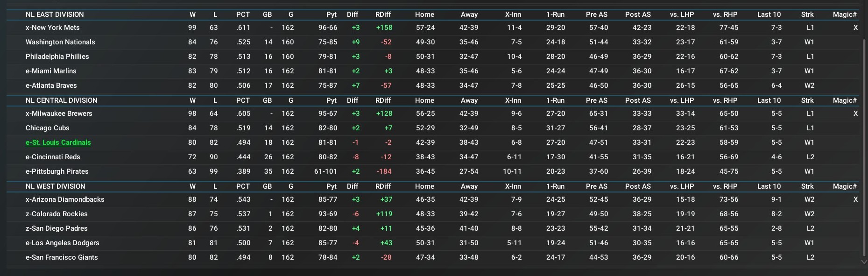Image resolution: width=868 pixels, height=276 pixels.
Task: Sort NL West Division by Pyt header
Action: [331, 186]
